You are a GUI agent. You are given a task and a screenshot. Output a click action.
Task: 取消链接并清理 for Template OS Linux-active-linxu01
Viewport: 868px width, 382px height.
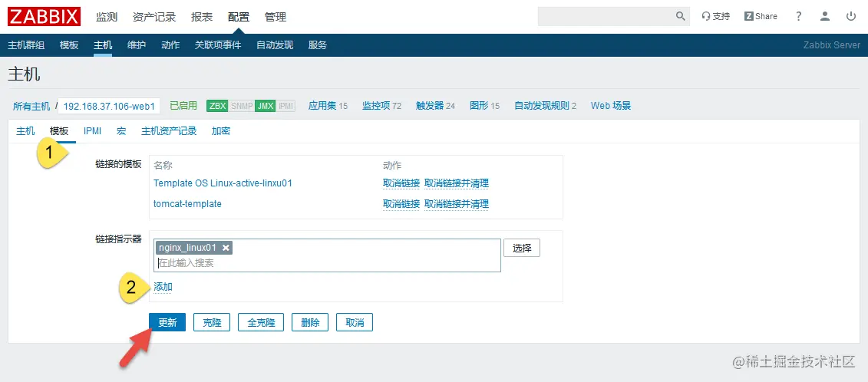[456, 183]
